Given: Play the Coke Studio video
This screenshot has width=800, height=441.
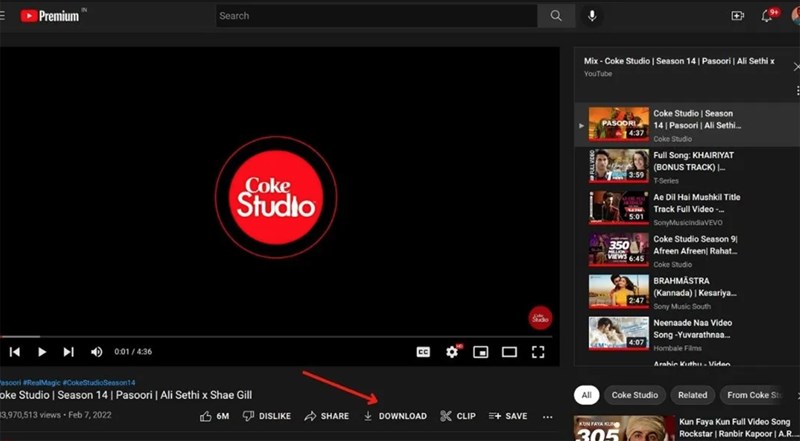Looking at the screenshot, I should [42, 352].
